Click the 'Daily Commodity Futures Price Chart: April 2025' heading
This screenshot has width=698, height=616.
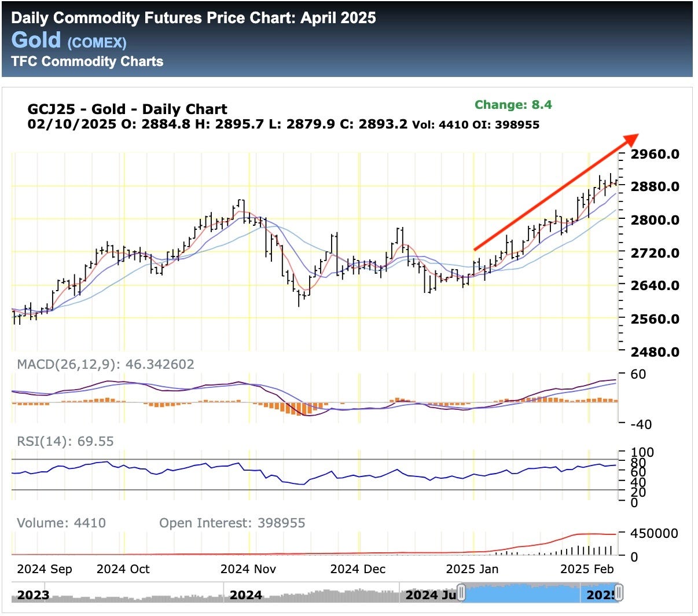point(193,18)
